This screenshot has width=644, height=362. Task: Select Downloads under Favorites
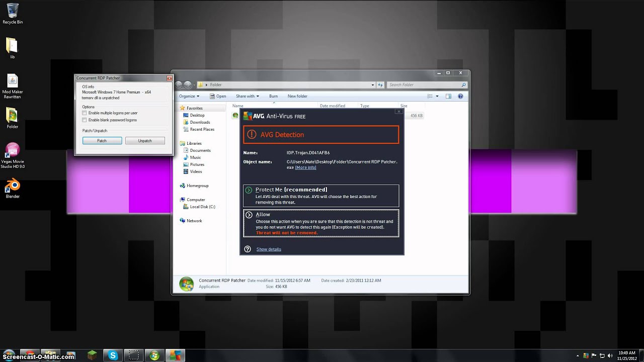(200, 122)
